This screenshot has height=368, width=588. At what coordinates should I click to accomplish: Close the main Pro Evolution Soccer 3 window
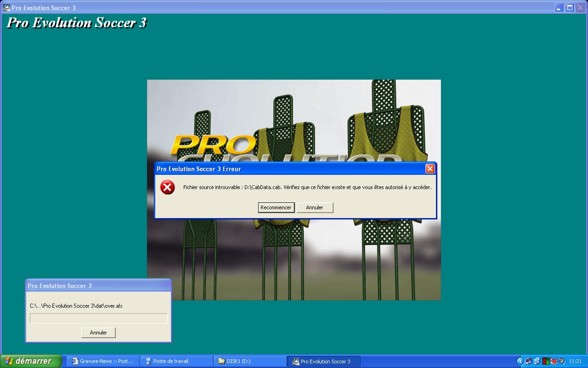[580, 7]
